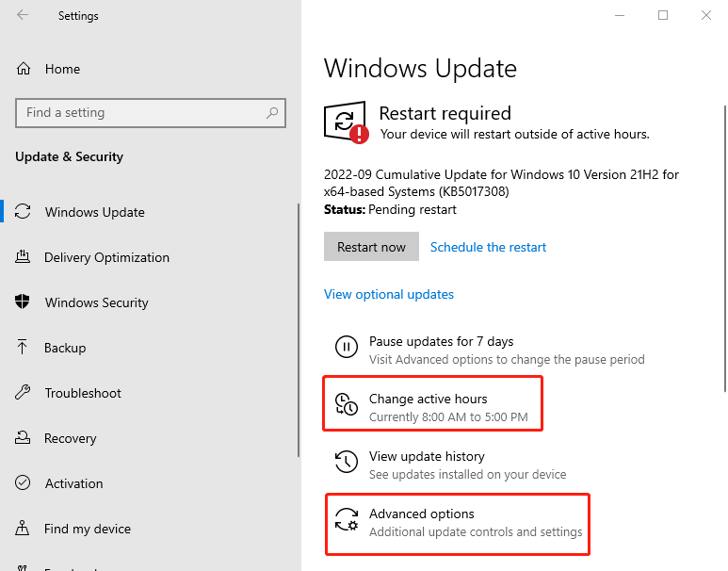Click the update history clock icon
The image size is (728, 571).
(x=347, y=462)
